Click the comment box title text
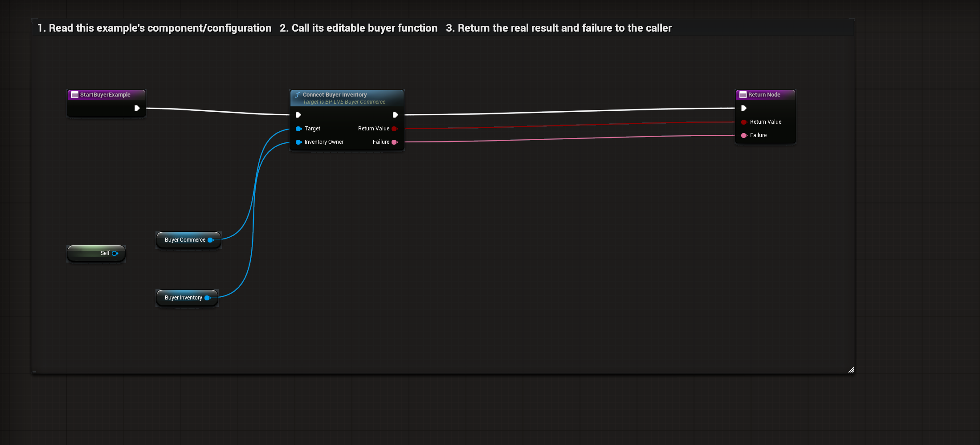 click(354, 28)
